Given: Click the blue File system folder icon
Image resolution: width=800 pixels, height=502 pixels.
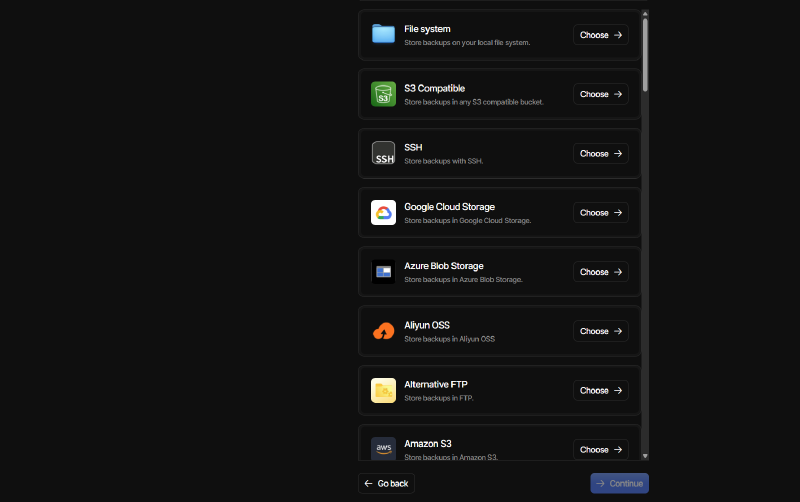Looking at the screenshot, I should tap(383, 35).
